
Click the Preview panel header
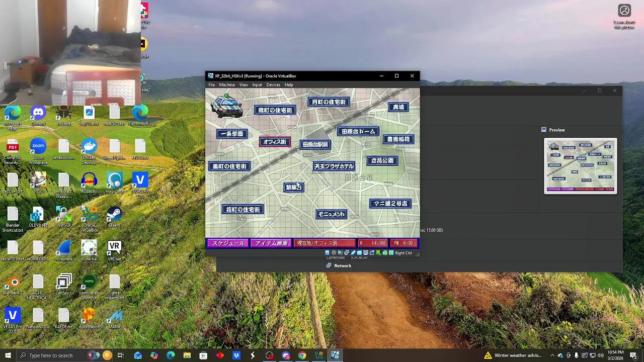[557, 130]
